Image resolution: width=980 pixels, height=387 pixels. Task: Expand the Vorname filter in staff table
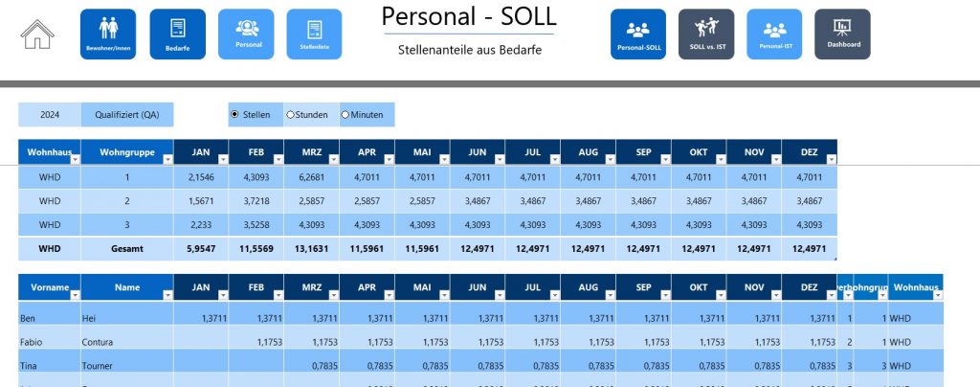point(74,295)
